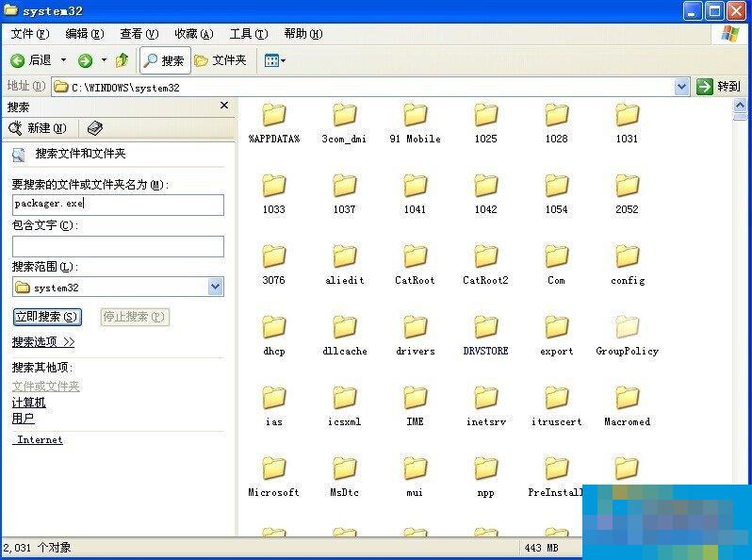The width and height of the screenshot is (752, 560).
Task: Select the CatRoot2 folder
Action: pyautogui.click(x=486, y=265)
